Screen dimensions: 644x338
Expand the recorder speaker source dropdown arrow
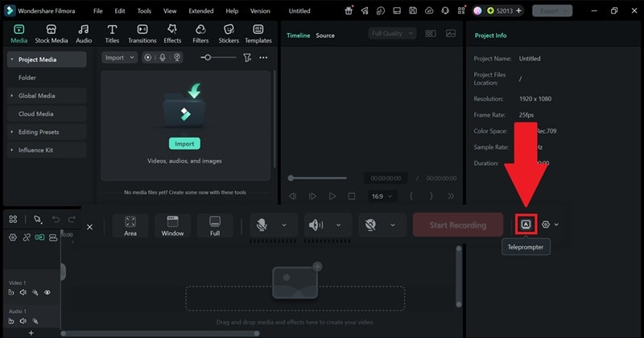pos(338,225)
